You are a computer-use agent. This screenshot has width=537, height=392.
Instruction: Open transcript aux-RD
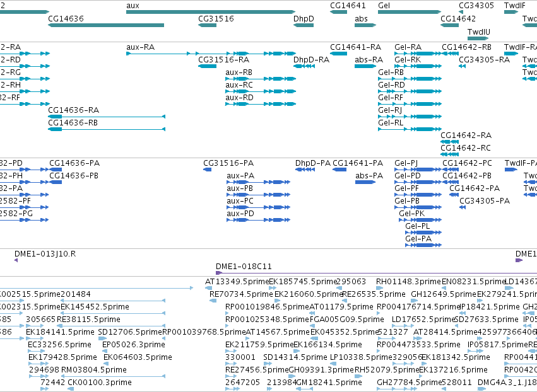pos(239,98)
